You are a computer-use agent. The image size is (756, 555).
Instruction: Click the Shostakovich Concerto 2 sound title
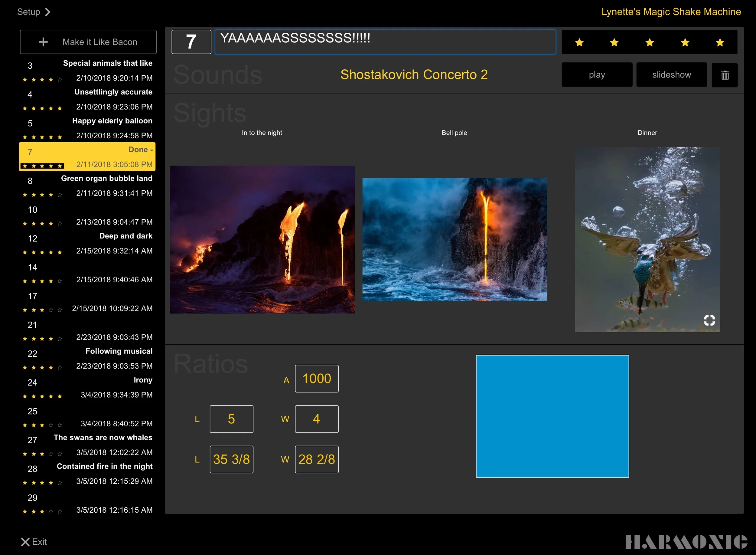point(414,74)
